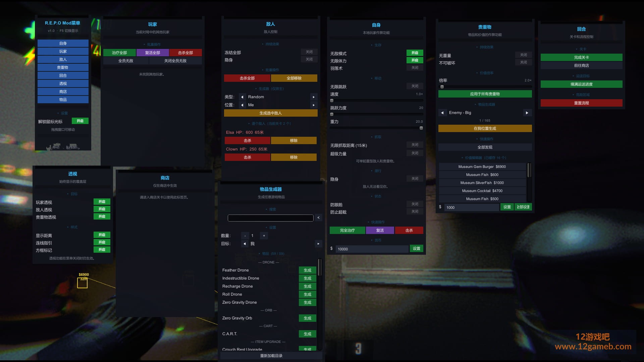Viewport: 644px width, 362px height.
Task: Click 全部移除 to remove all enemies
Action: [x=294, y=78]
